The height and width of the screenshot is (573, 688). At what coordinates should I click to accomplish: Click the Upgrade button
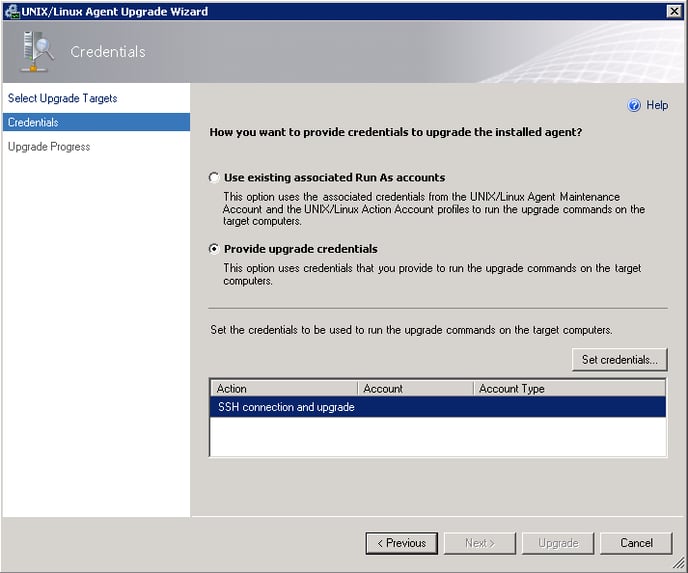click(558, 543)
